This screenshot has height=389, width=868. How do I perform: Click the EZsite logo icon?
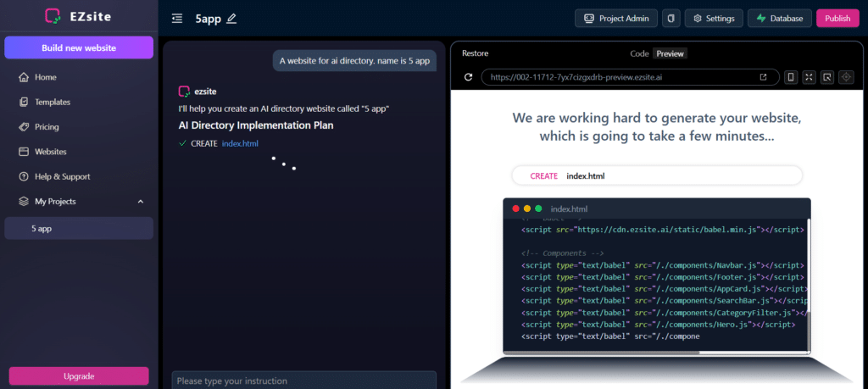point(53,17)
